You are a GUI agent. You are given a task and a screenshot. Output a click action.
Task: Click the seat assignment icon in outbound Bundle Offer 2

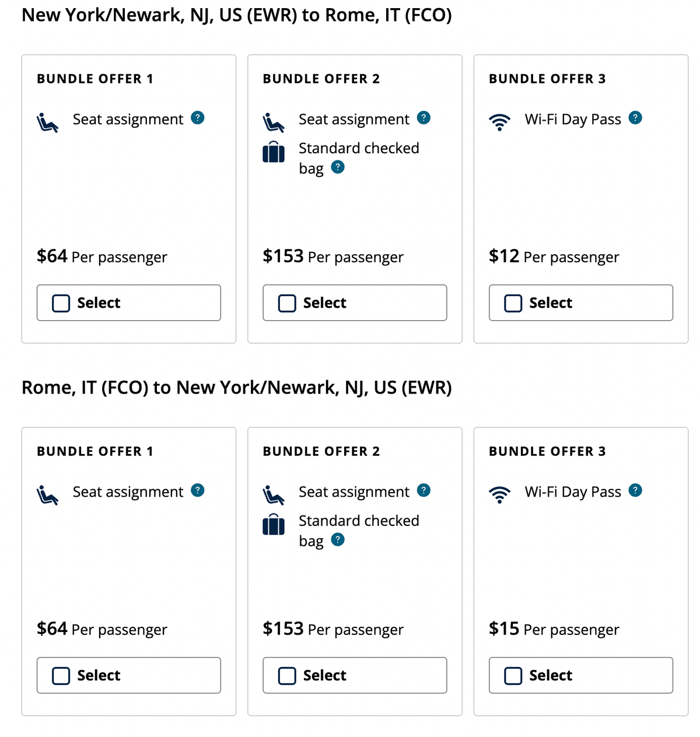tap(274, 122)
